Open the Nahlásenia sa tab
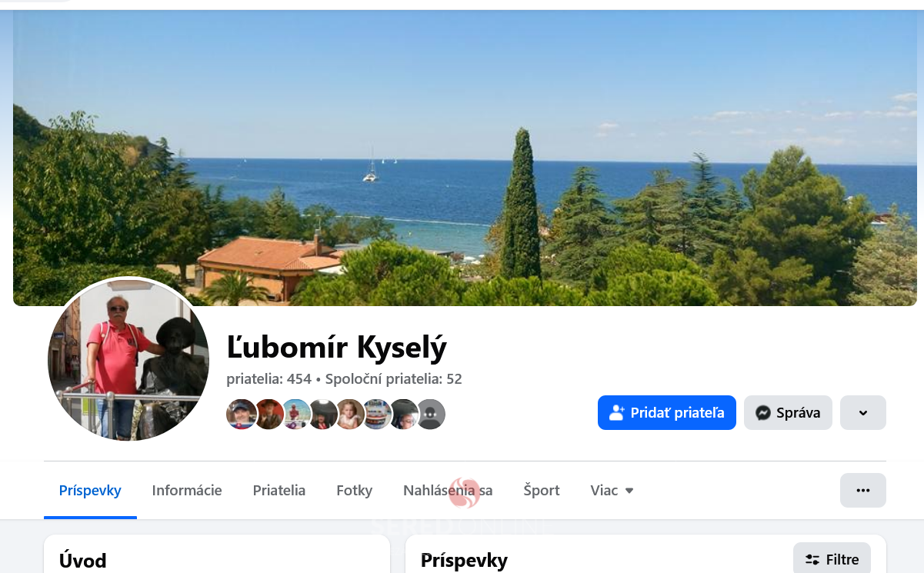This screenshot has height=573, width=924. click(448, 490)
